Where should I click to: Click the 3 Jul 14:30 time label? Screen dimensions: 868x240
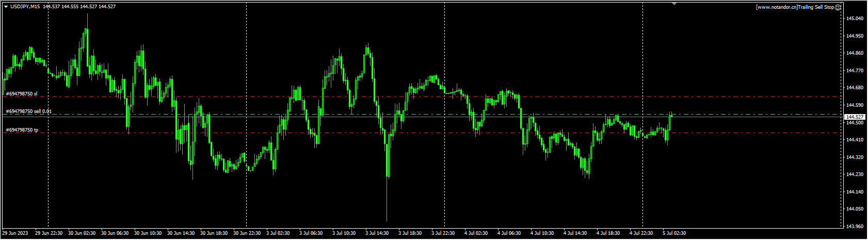coord(378,233)
